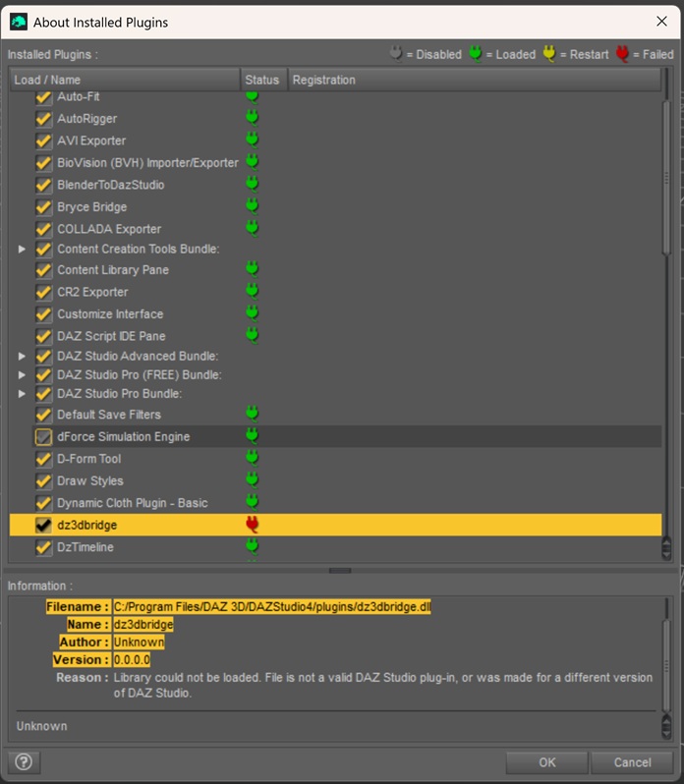Viewport: 684px width, 784px height.
Task: Click the Cancel button
Action: pyautogui.click(x=632, y=762)
